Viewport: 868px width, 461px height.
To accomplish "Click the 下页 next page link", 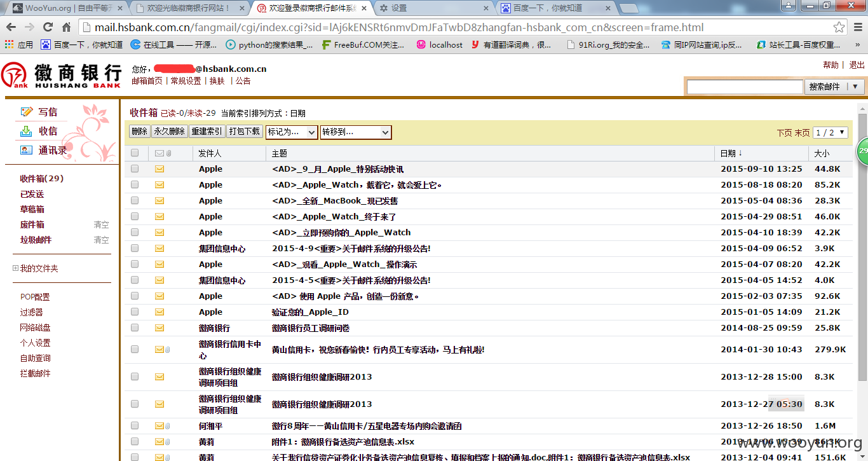I will pos(784,133).
